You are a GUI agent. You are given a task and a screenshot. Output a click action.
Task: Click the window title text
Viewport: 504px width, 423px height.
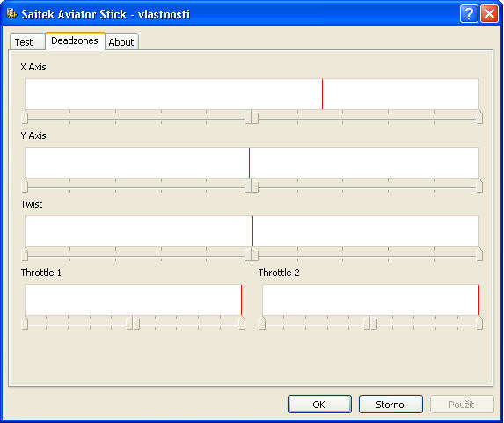tap(106, 14)
